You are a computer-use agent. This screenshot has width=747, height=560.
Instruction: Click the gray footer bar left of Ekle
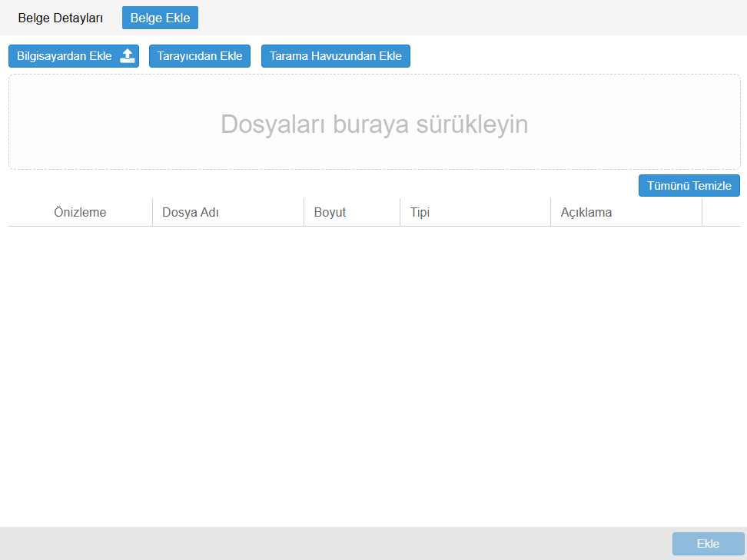coord(330,544)
